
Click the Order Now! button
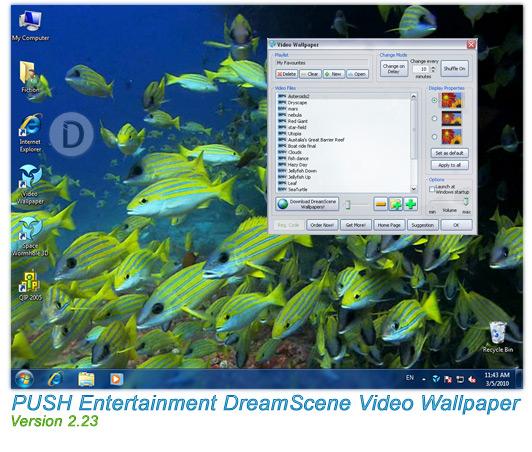pyautogui.click(x=322, y=225)
